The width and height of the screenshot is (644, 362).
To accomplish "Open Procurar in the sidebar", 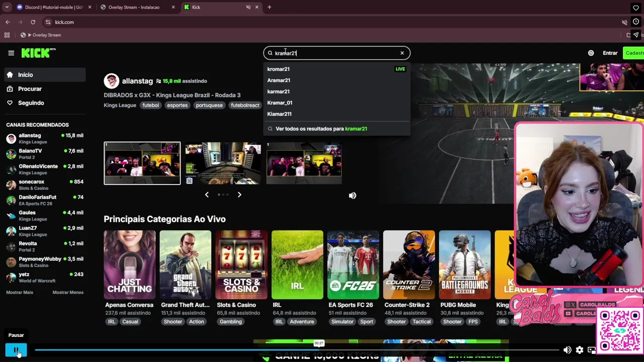I will (44, 89).
